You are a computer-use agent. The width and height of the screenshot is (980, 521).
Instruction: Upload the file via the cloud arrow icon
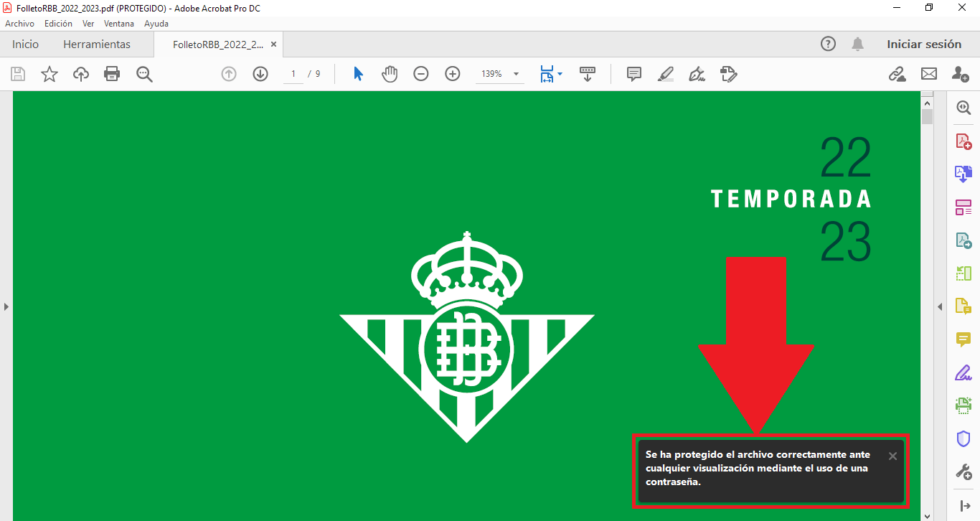click(x=81, y=74)
